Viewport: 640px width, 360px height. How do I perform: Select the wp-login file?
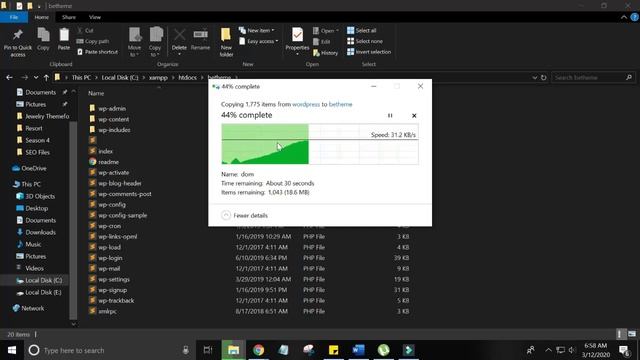(x=106, y=258)
